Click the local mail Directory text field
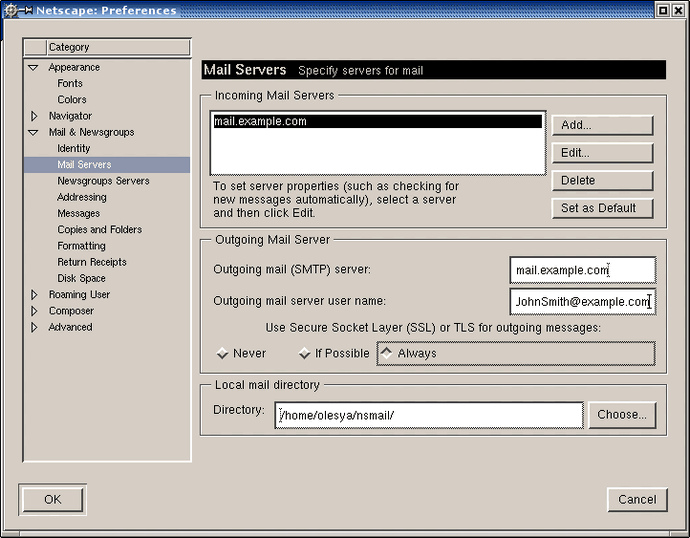The width and height of the screenshot is (690, 538). [x=428, y=415]
